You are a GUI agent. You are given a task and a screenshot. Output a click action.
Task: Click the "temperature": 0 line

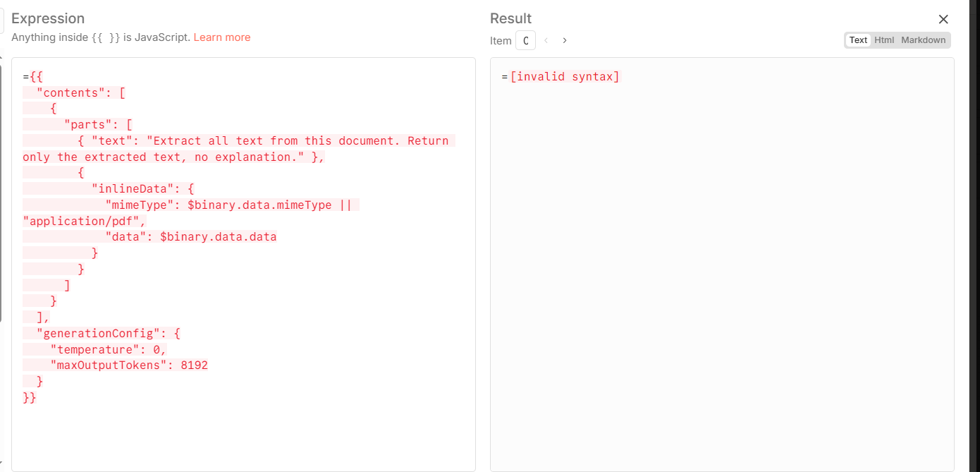pos(107,349)
